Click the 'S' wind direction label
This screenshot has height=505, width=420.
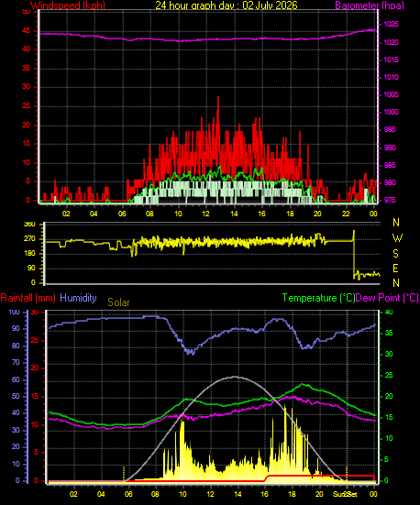point(396,254)
